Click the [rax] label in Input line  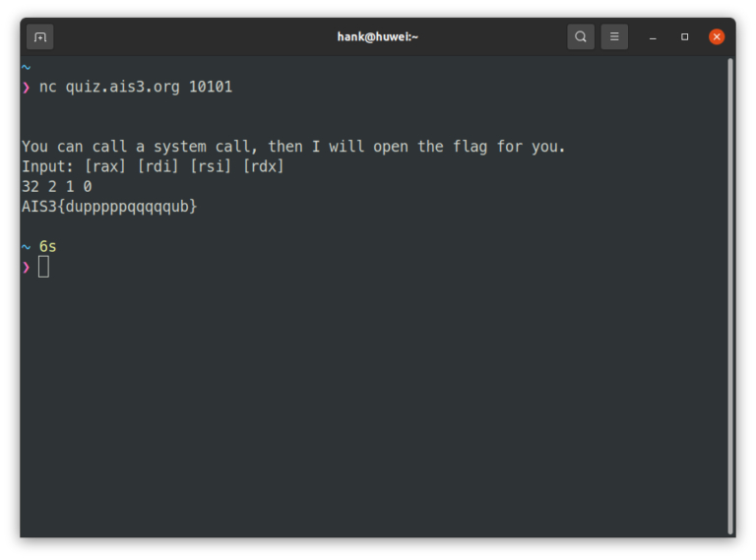[105, 166]
